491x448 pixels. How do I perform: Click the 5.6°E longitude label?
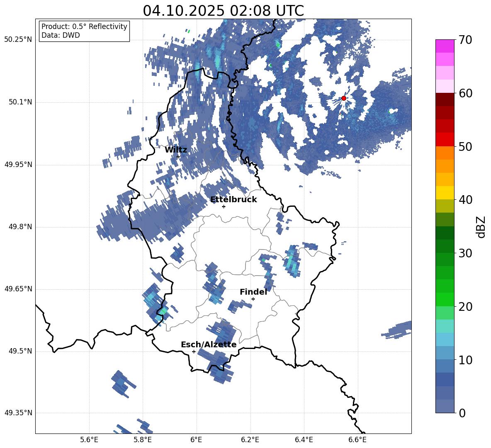click(89, 440)
